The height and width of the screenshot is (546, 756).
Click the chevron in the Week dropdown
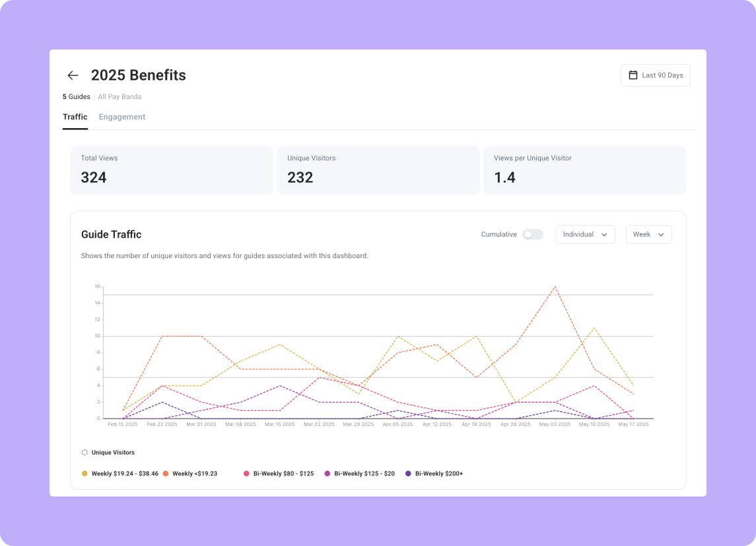[x=661, y=234]
